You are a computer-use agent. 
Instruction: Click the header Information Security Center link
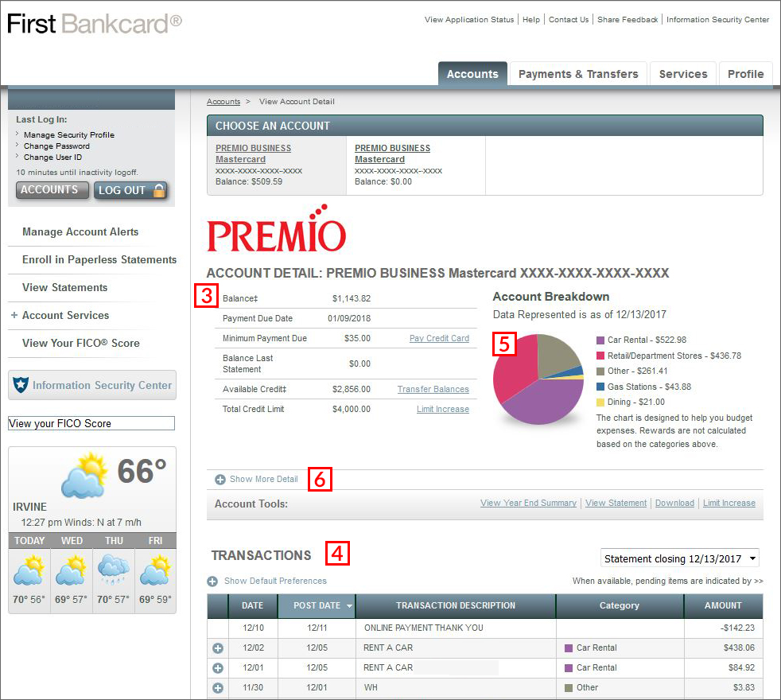click(x=717, y=19)
